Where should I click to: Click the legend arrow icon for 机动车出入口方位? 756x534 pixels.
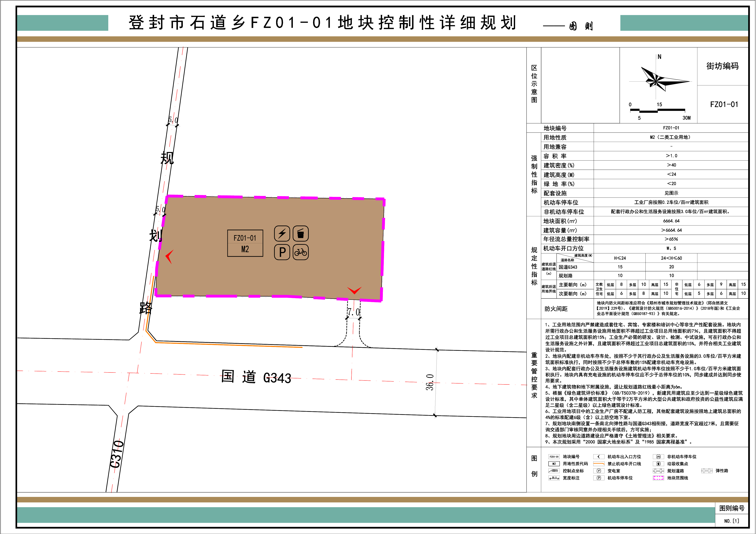pyautogui.click(x=599, y=457)
